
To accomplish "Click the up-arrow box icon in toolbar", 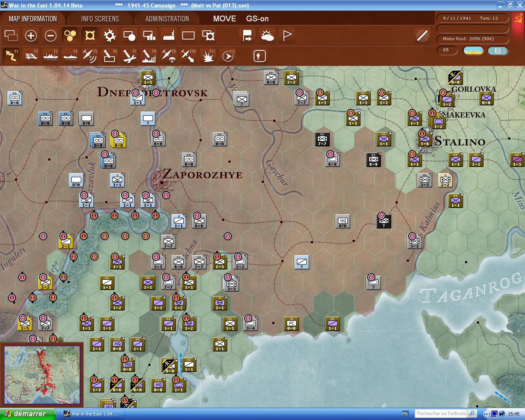I will click(259, 56).
